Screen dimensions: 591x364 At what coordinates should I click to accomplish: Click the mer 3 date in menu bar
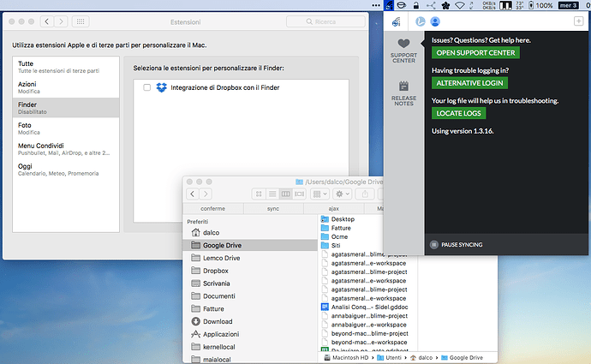[569, 5]
